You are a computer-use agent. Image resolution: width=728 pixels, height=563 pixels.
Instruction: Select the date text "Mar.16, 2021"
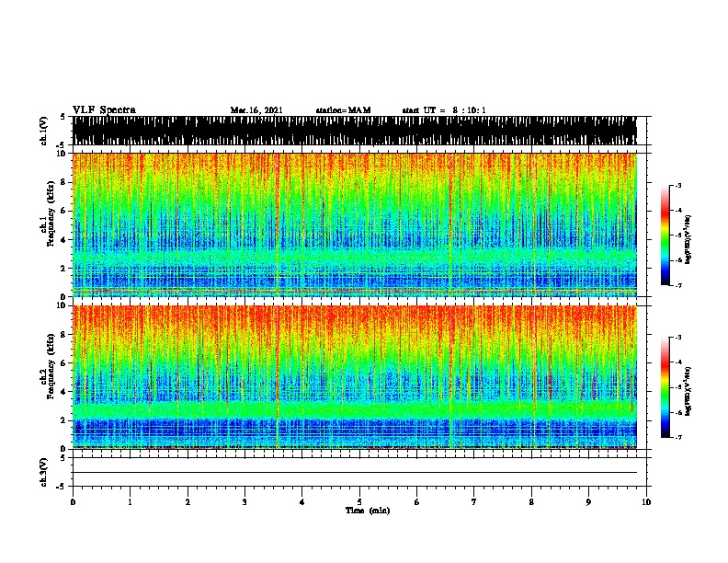coord(256,110)
